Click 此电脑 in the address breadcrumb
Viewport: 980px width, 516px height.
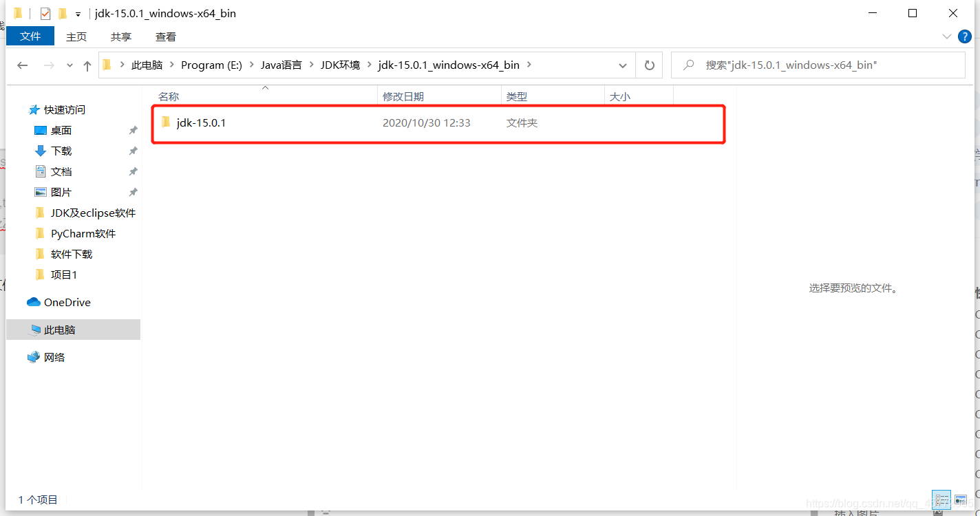pos(147,65)
